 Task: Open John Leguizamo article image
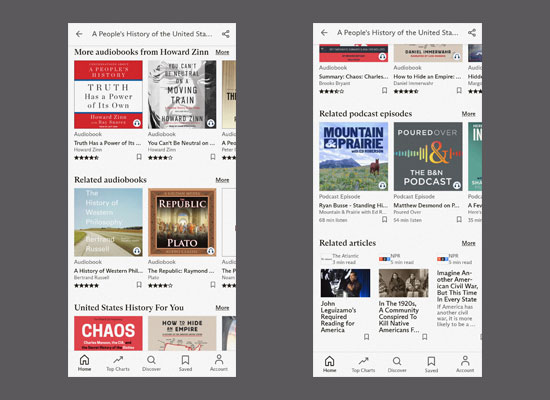click(345, 283)
